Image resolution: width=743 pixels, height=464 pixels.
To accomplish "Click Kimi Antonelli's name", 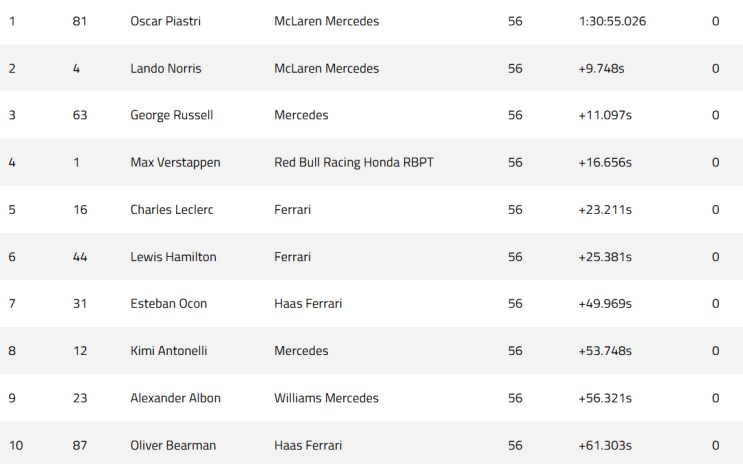I will point(169,351).
